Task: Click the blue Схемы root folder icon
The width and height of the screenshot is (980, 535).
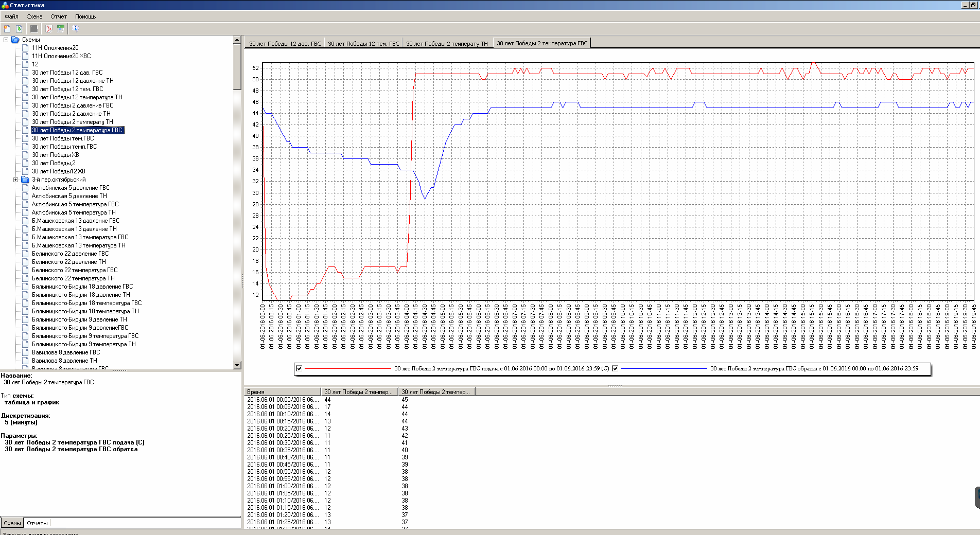Action: pos(15,40)
